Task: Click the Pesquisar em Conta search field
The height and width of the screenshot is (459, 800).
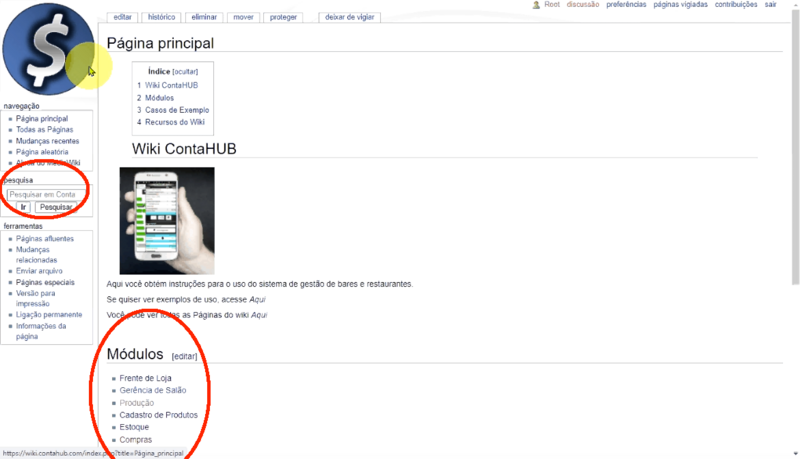Action: click(x=46, y=194)
